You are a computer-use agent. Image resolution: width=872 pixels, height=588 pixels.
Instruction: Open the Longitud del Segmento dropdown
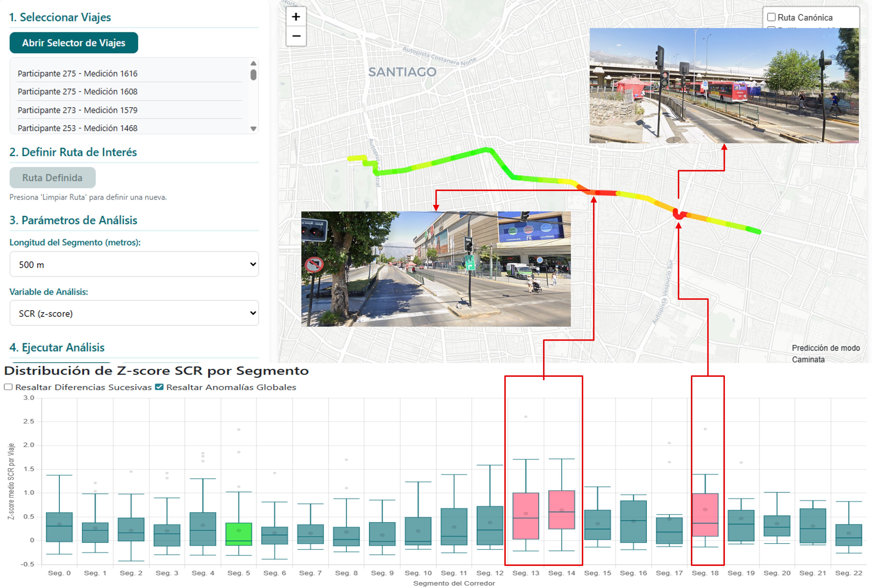click(x=134, y=264)
